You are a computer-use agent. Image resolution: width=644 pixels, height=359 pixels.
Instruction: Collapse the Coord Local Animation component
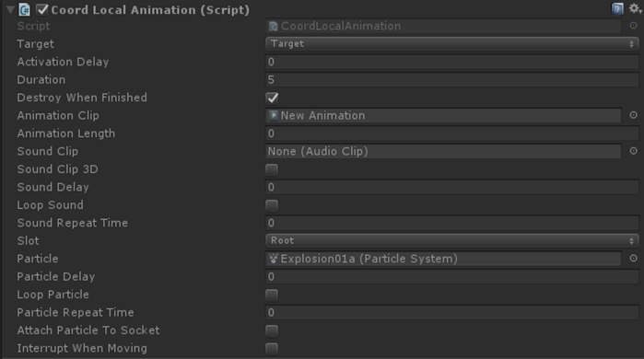[10, 9]
